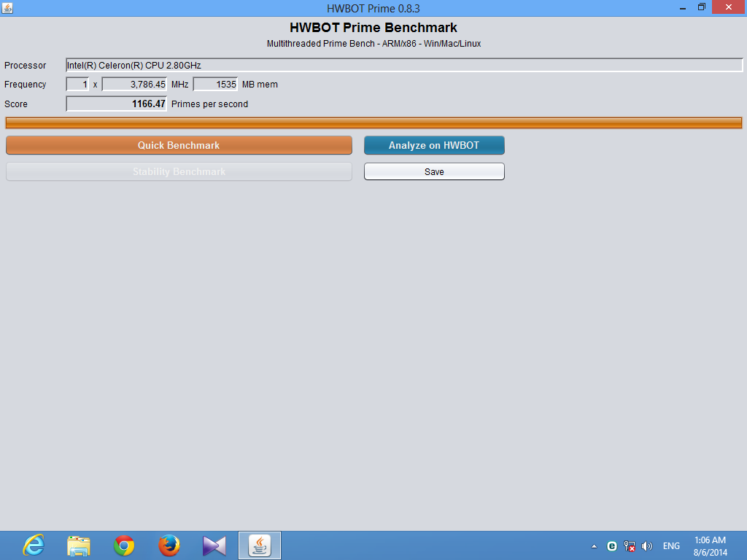
Task: Open the volume speaker tray icon
Action: pos(646,546)
